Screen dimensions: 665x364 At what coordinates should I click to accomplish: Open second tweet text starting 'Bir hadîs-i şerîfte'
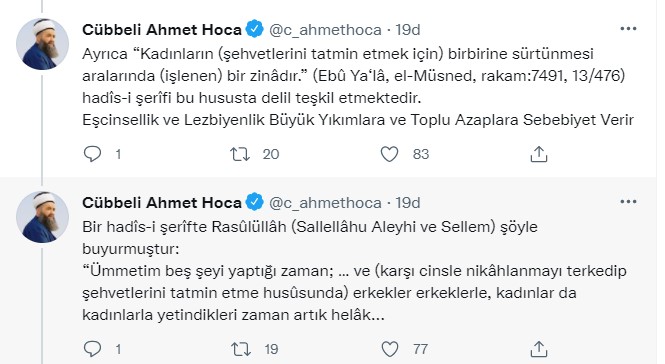[x=355, y=271]
